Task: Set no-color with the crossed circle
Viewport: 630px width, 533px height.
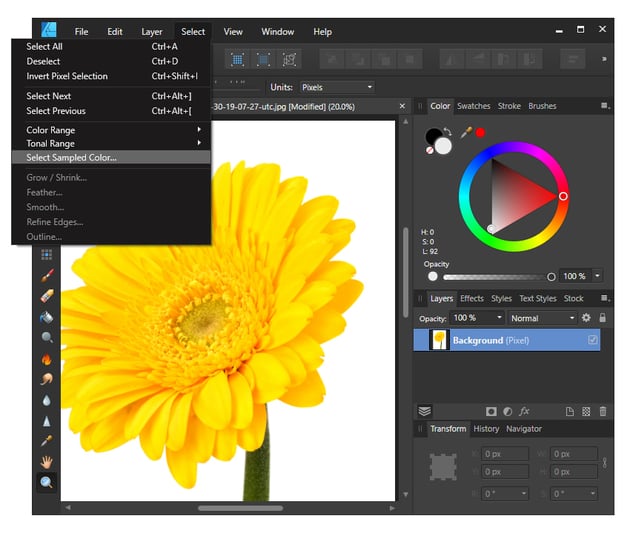Action: click(x=430, y=150)
